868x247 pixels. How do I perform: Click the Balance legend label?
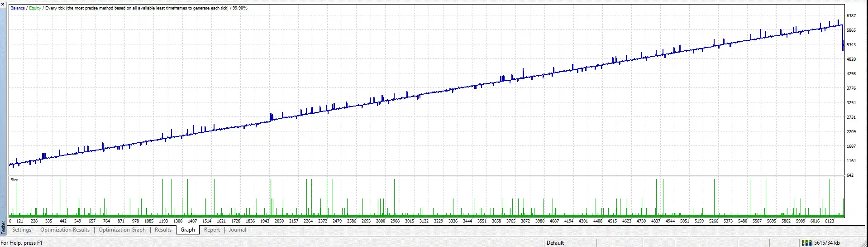click(18, 8)
